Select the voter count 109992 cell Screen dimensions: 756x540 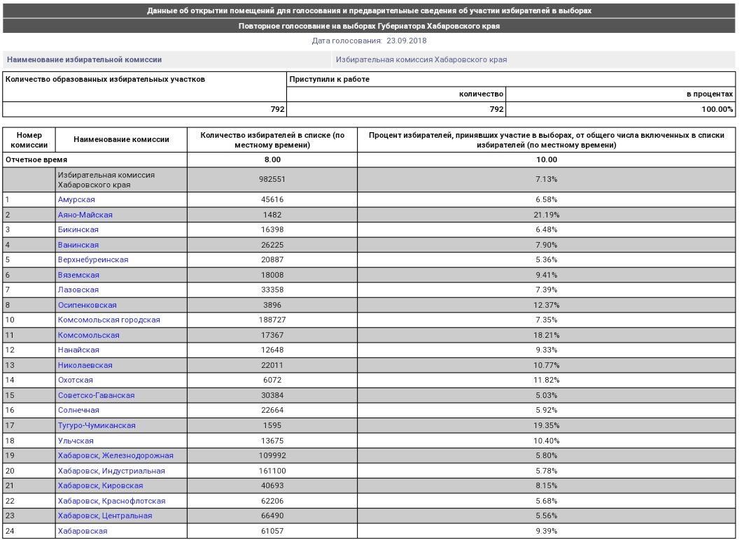click(x=272, y=455)
